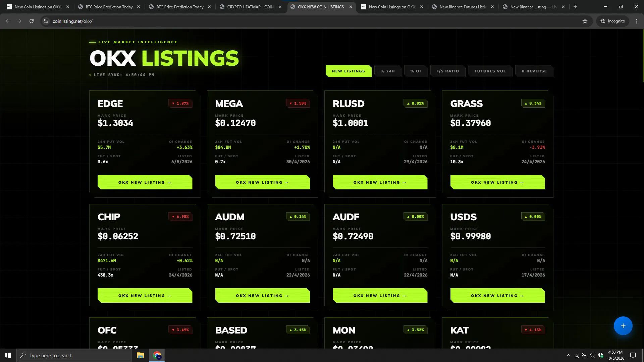Click the browser forward arrow icon
This screenshot has height=362, width=644.
19,21
